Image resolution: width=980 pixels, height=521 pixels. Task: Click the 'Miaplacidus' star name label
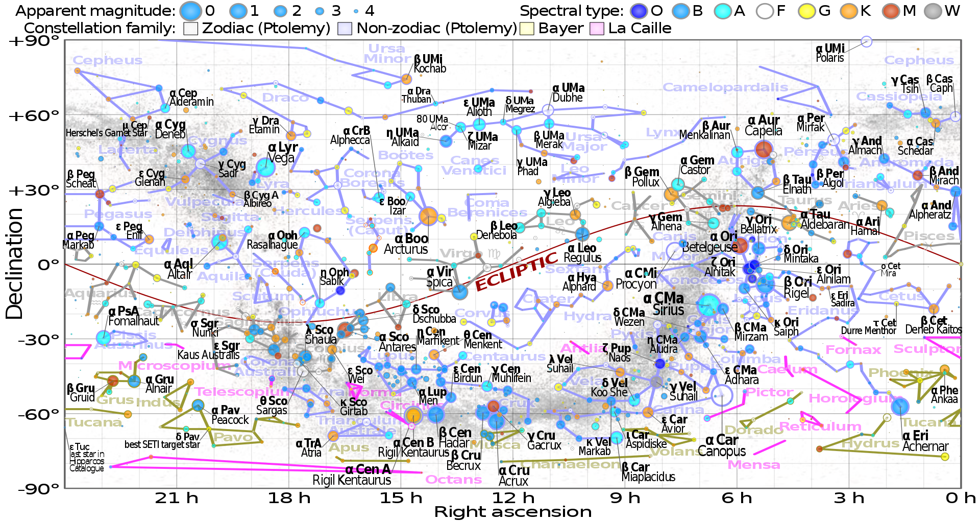648,477
